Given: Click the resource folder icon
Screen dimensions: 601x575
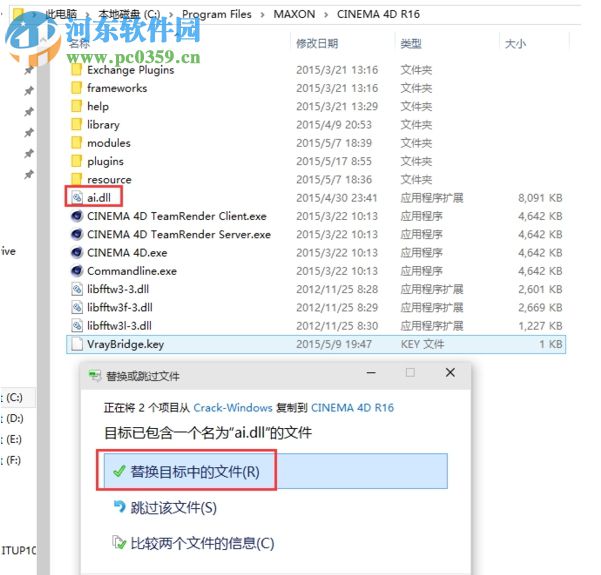Looking at the screenshot, I should pos(76,179).
